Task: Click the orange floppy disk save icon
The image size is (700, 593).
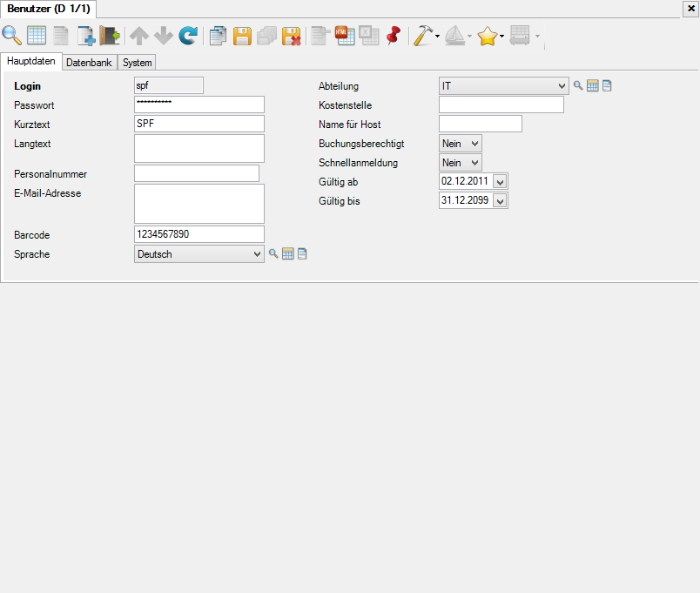Action: (x=242, y=36)
